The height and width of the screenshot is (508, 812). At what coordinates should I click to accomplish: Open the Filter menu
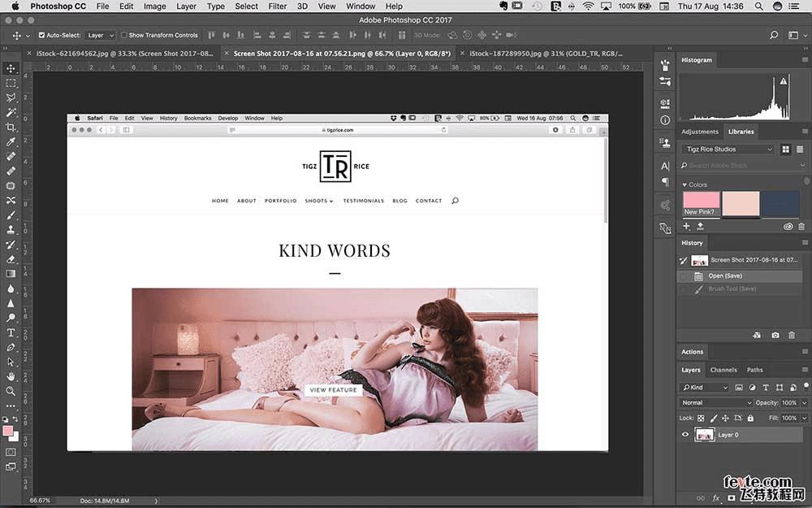pos(277,6)
